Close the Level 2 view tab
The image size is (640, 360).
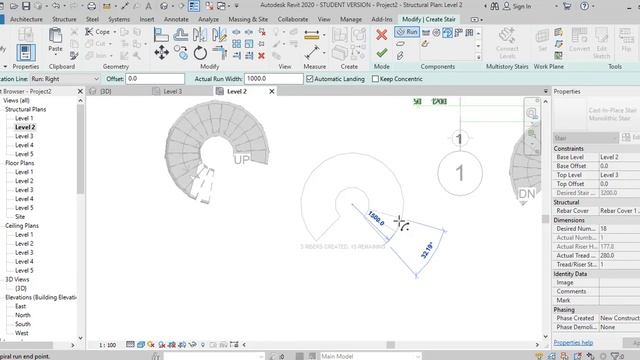(x=272, y=91)
